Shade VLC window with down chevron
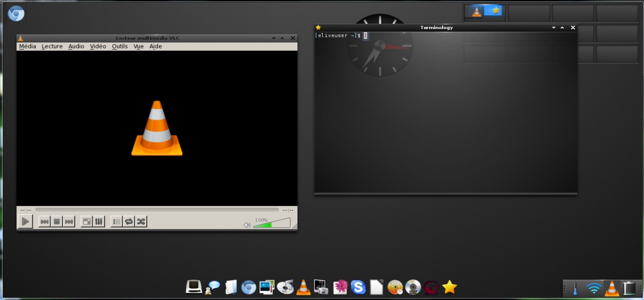 click(x=274, y=38)
